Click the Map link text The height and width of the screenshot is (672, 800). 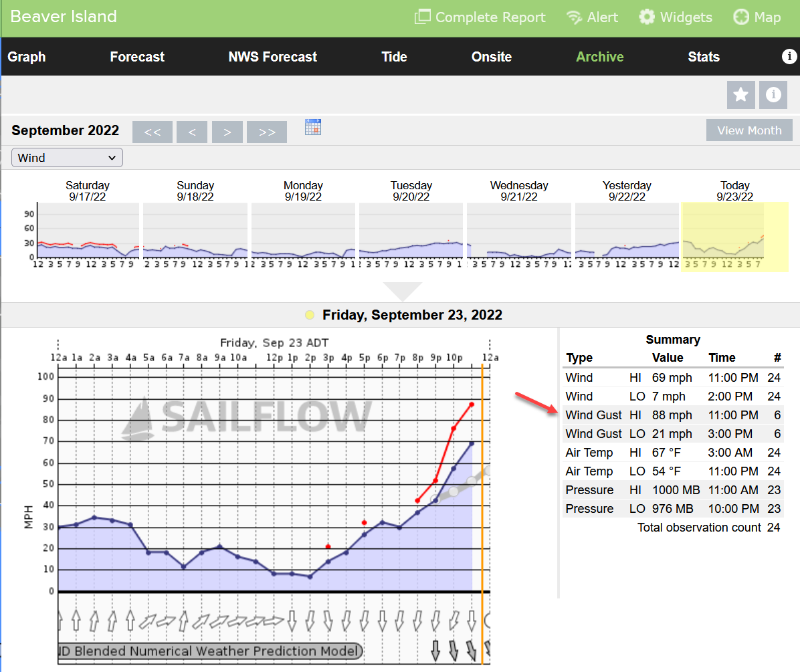[x=767, y=17]
